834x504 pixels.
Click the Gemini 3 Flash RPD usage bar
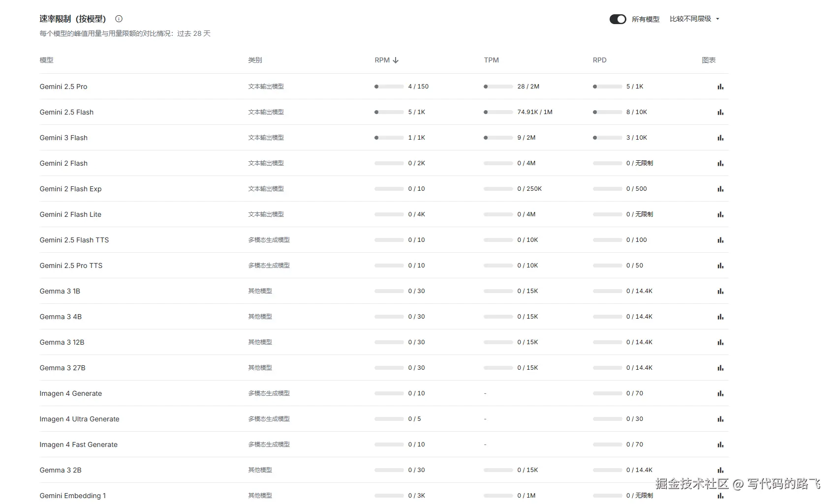click(x=607, y=138)
